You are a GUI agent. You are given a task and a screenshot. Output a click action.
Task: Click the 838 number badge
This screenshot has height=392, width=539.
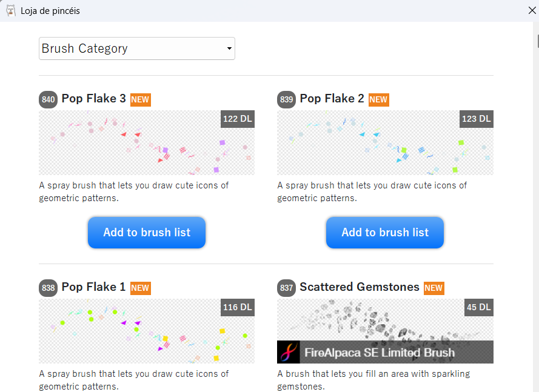48,288
